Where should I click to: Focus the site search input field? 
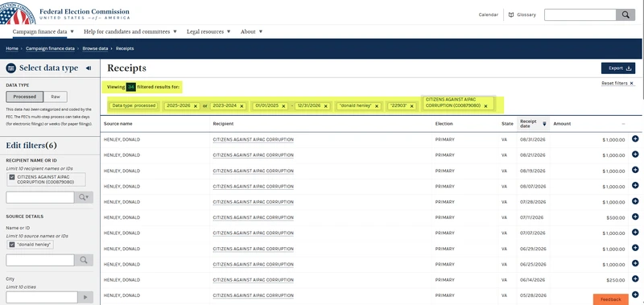[580, 14]
